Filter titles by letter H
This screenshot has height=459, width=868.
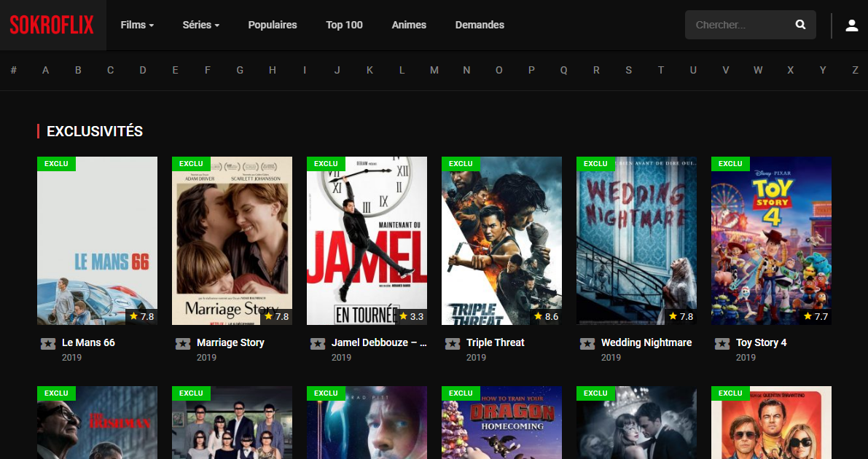click(273, 71)
